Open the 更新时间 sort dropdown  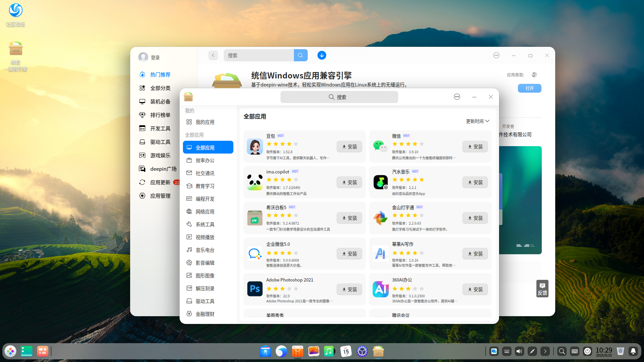tap(478, 121)
